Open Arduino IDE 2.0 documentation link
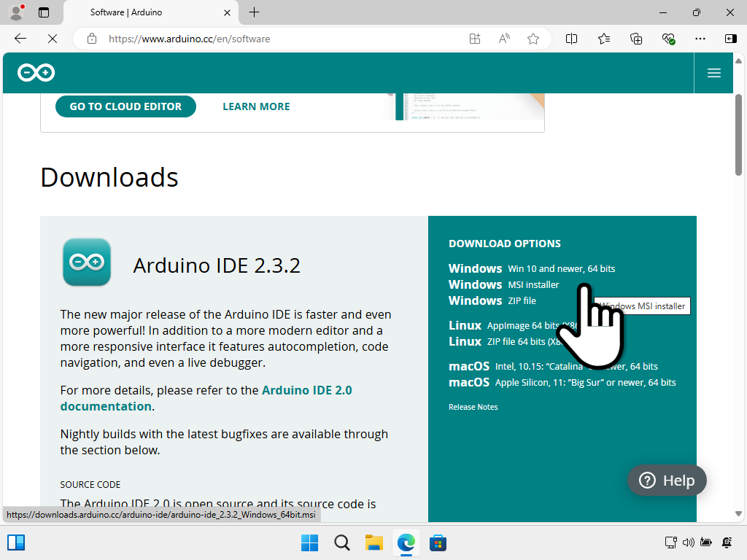This screenshot has height=560, width=747. coord(206,398)
